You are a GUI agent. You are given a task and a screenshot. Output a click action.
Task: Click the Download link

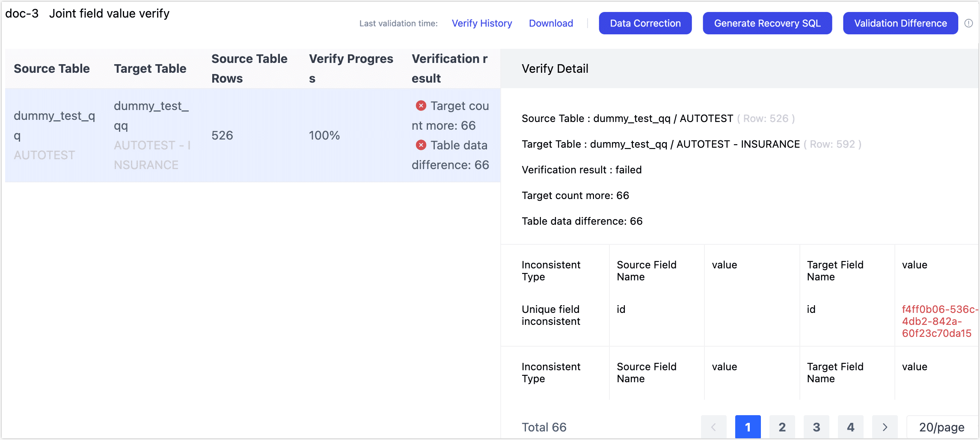[551, 23]
